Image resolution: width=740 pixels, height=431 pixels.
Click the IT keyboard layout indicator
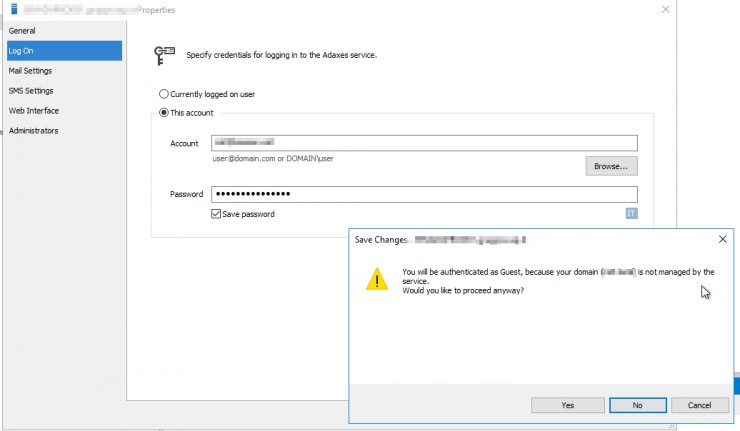(631, 213)
